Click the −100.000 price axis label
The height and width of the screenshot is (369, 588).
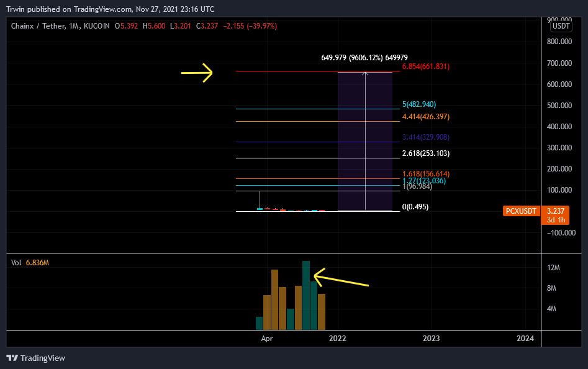tap(561, 232)
